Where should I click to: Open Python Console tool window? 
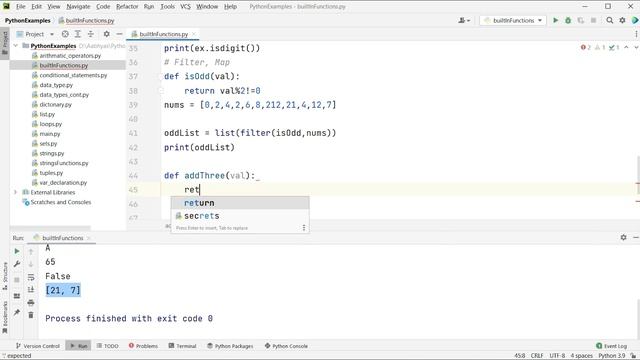(x=286, y=346)
